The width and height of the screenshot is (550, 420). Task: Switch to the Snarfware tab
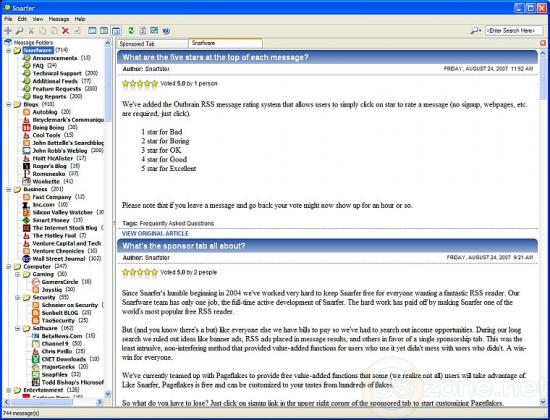click(226, 43)
